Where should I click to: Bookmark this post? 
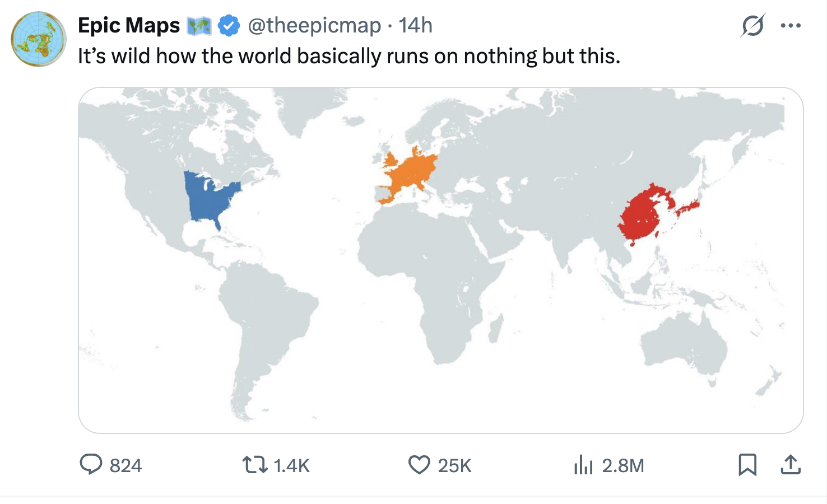[747, 465]
